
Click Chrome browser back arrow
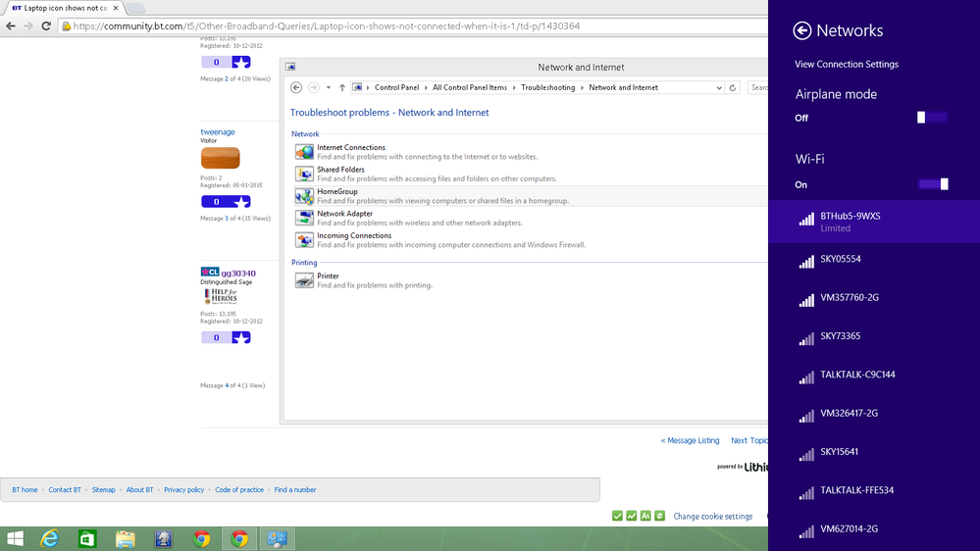tap(11, 26)
